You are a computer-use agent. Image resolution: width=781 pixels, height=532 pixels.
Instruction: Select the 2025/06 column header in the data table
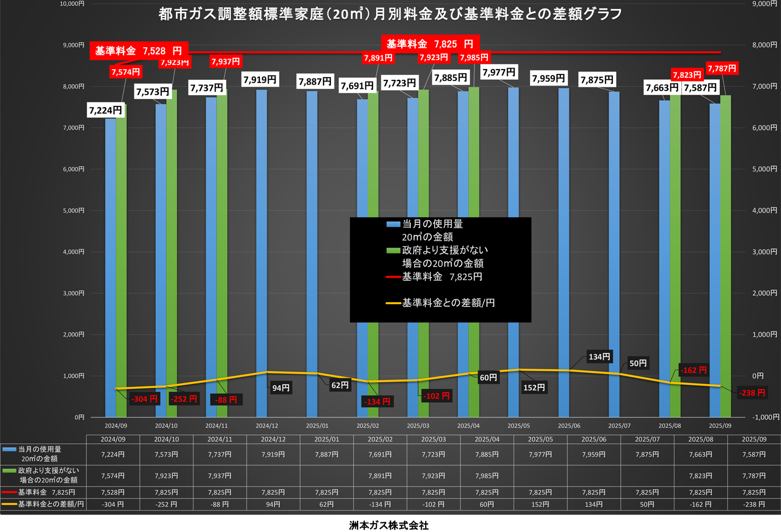pyautogui.click(x=593, y=439)
